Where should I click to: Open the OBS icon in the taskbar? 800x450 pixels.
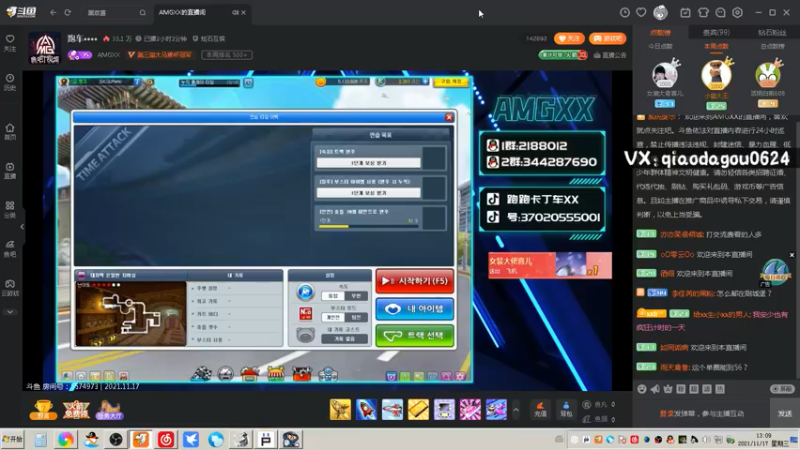click(x=116, y=439)
